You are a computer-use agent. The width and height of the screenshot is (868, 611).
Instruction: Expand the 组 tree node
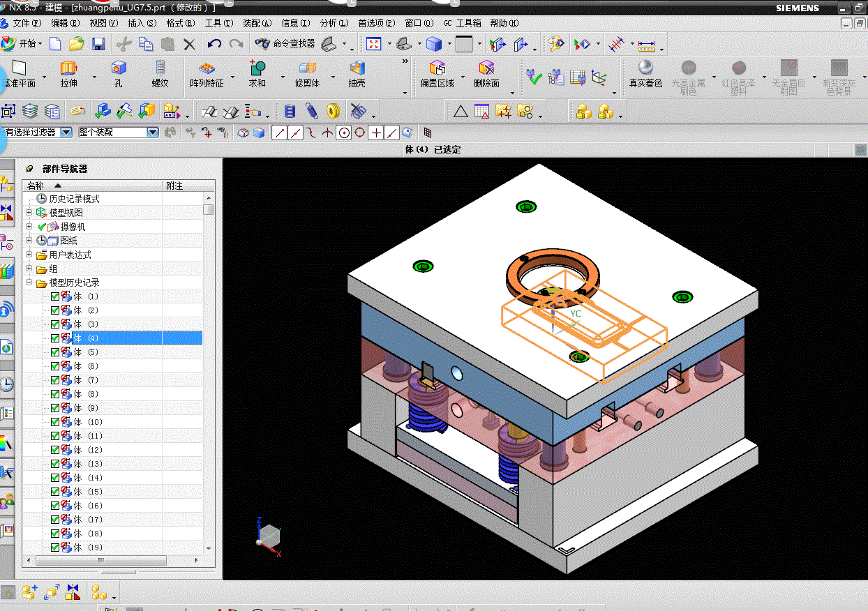(x=29, y=269)
